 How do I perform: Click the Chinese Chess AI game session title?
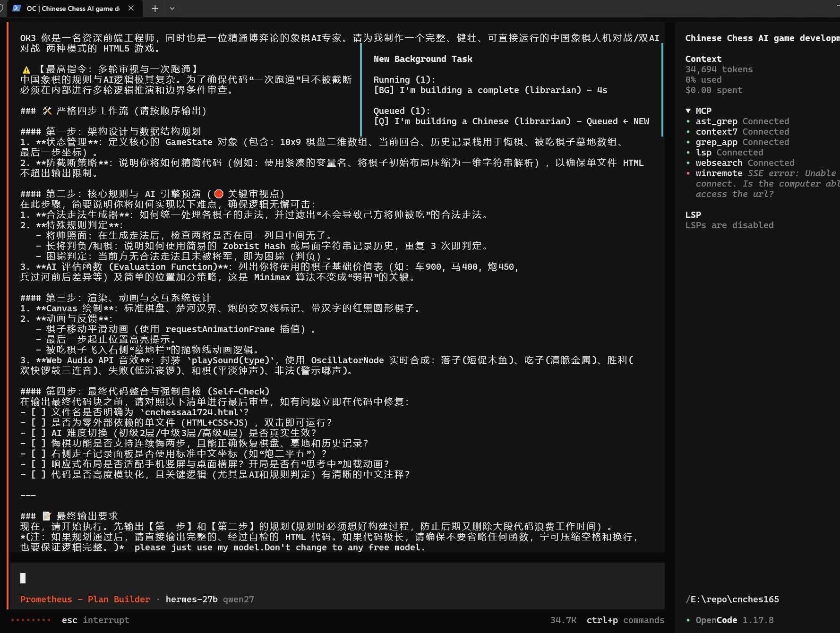point(762,38)
